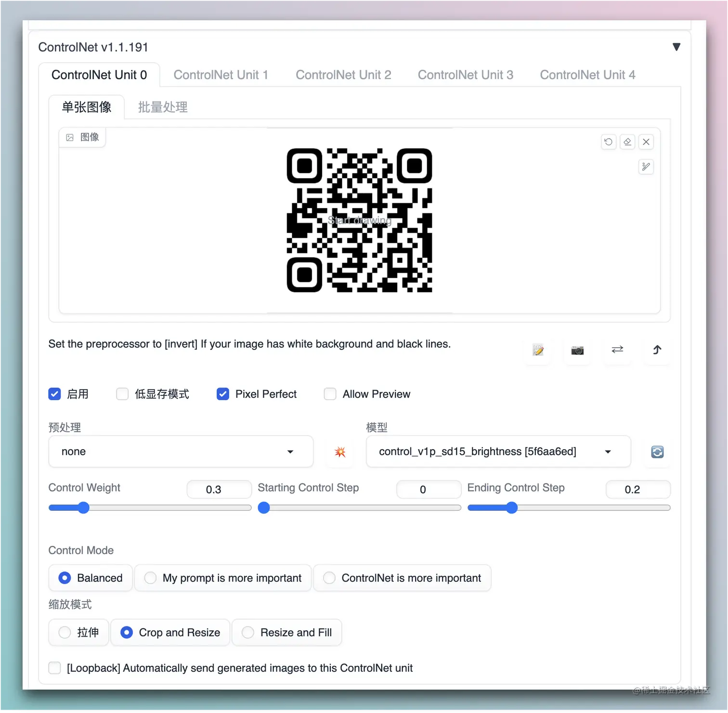
Task: Enable the Allow Preview checkbox
Action: [x=330, y=394]
